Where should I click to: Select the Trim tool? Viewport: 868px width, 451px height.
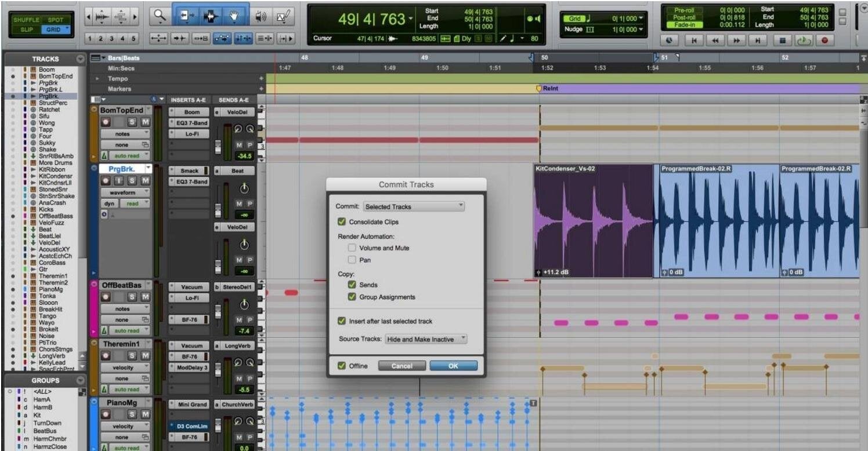187,16
